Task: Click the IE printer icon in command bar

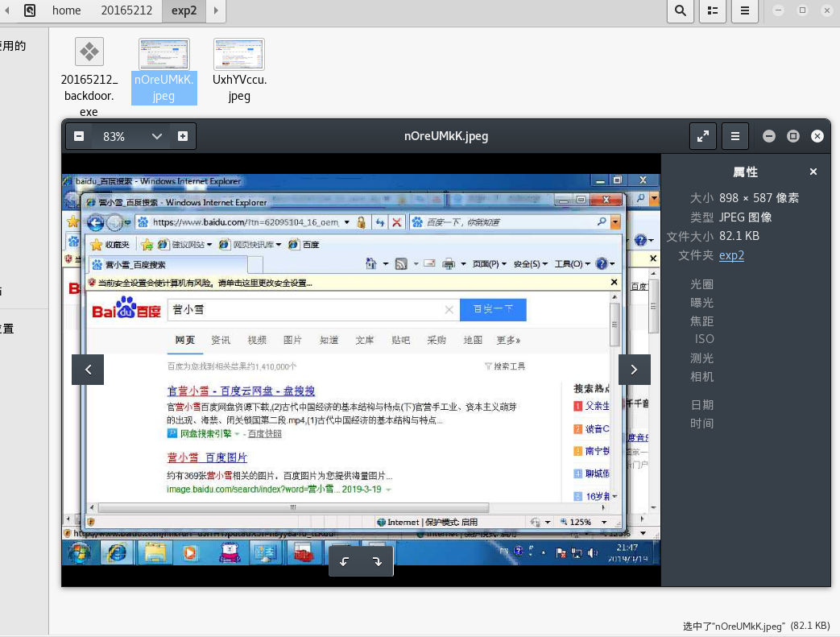Action: tap(449, 263)
